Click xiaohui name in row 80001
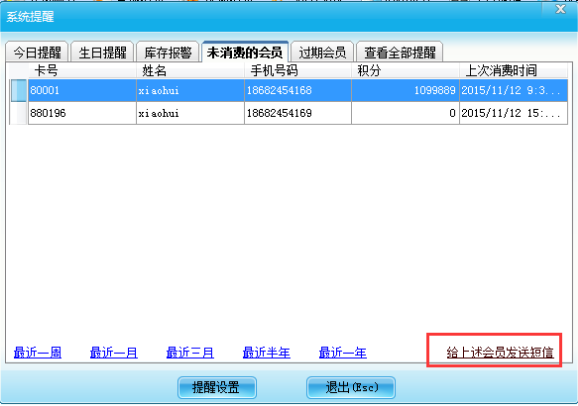 pos(190,90)
